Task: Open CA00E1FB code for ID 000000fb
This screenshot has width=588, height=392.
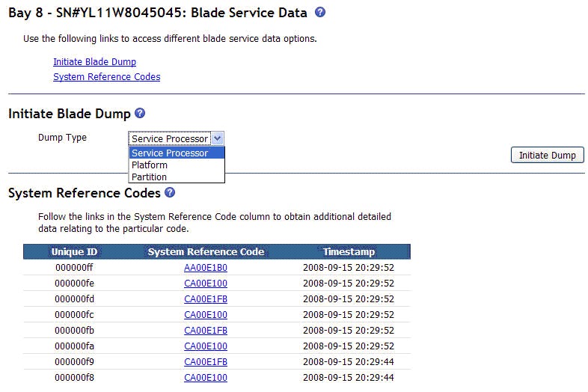Action: [206, 331]
